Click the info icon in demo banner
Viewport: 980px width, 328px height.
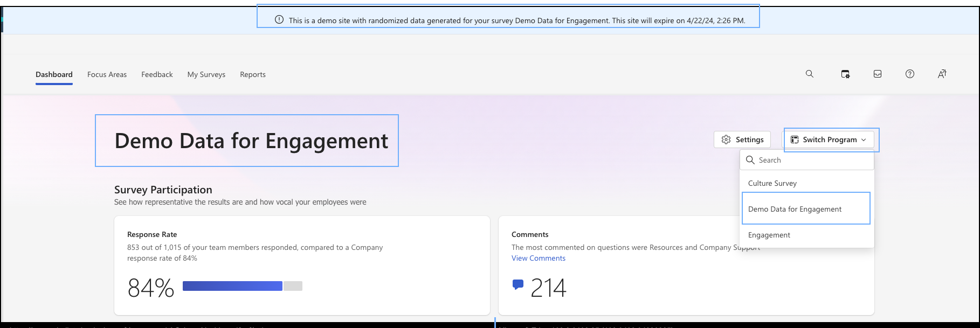tap(279, 20)
